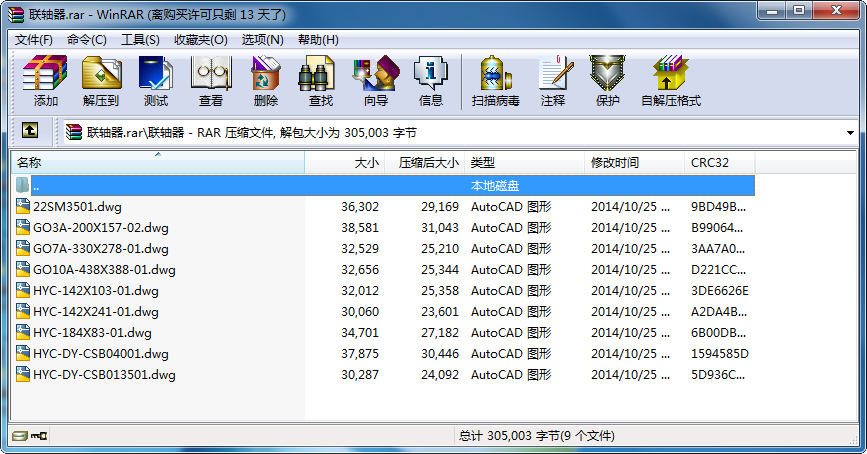Click the file icon of HYC-DY-CSB04001.dwg
This screenshot has width=867, height=454.
pos(23,353)
